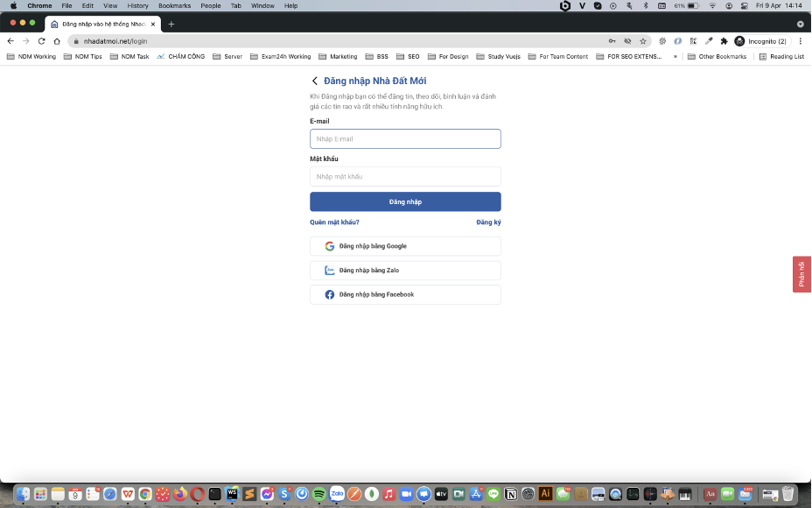Screen dimensions: 812x508
Task: Open the Marketing bookmark folder
Action: (338, 57)
